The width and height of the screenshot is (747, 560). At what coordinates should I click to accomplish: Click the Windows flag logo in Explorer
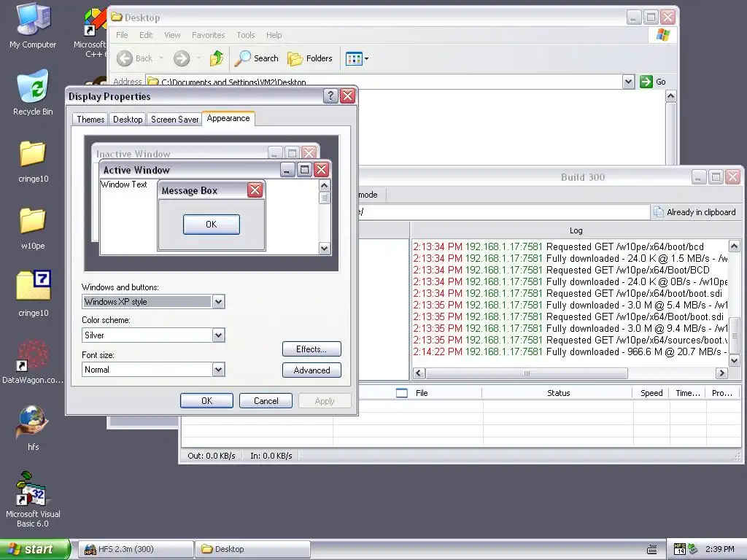click(x=662, y=35)
